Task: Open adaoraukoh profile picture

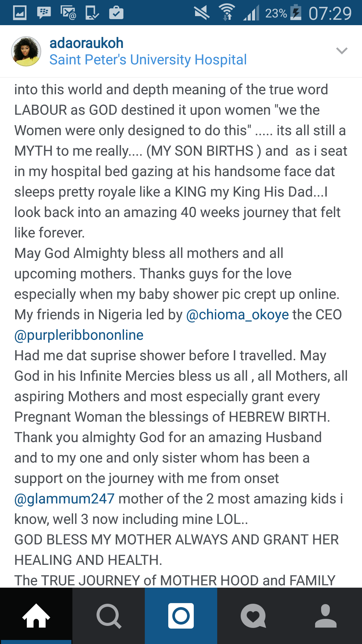Action: 26,51
